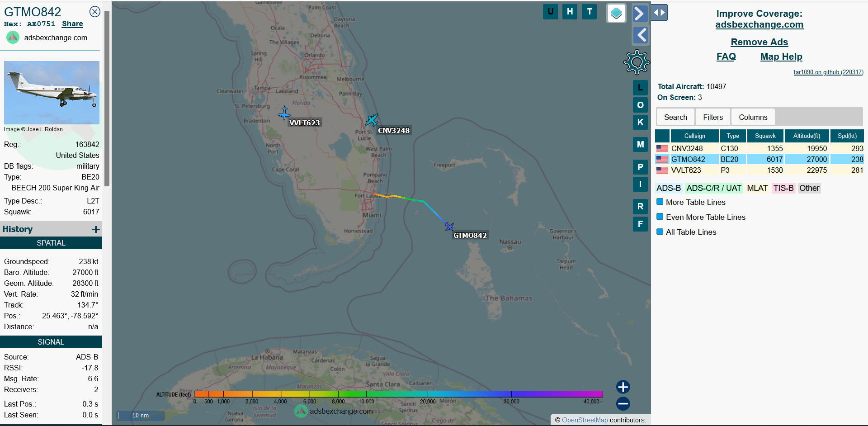Click the U map toggle button
The width and height of the screenshot is (868, 426).
coord(550,12)
